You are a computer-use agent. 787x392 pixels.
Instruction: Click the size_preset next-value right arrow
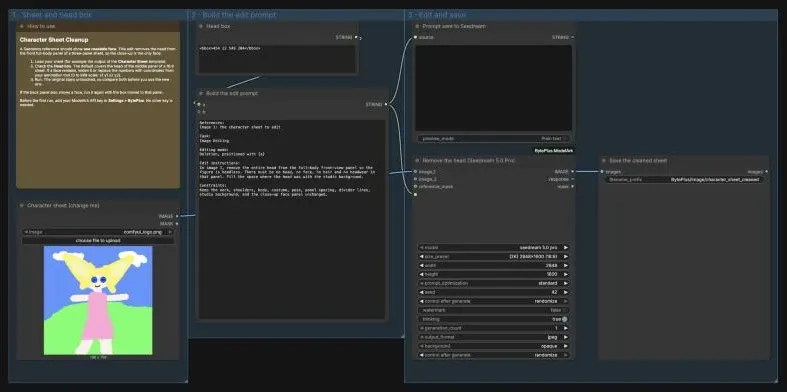pyautogui.click(x=566, y=256)
